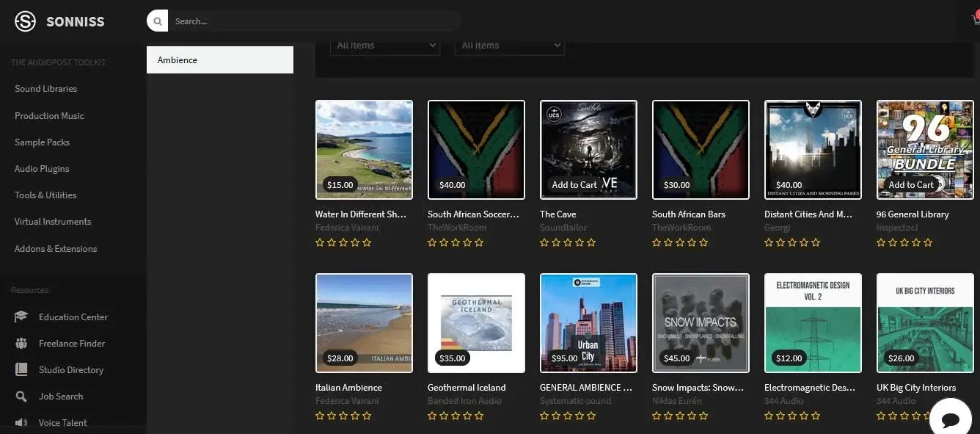Click the Studio Directory book icon
Image resolution: width=980 pixels, height=434 pixels.
tap(21, 369)
